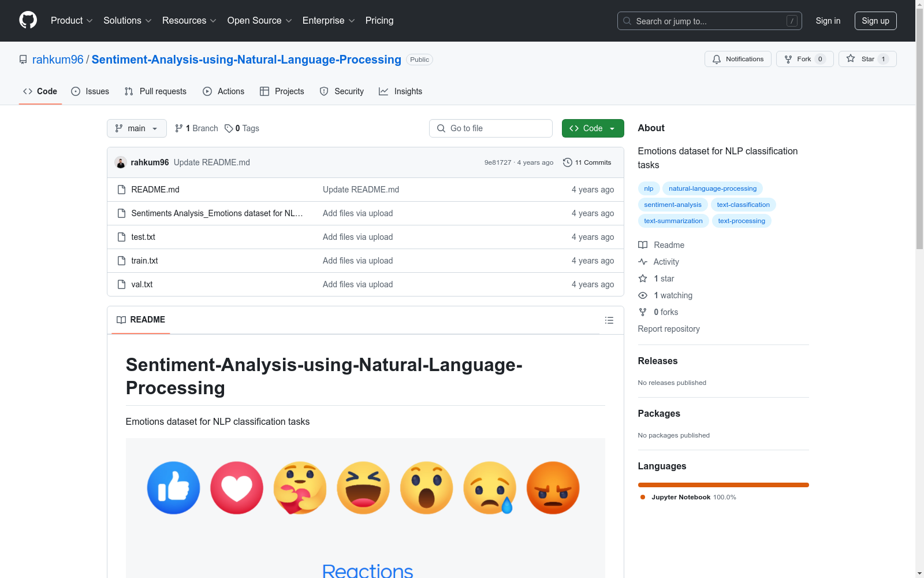Open the README outline list icon

point(609,320)
